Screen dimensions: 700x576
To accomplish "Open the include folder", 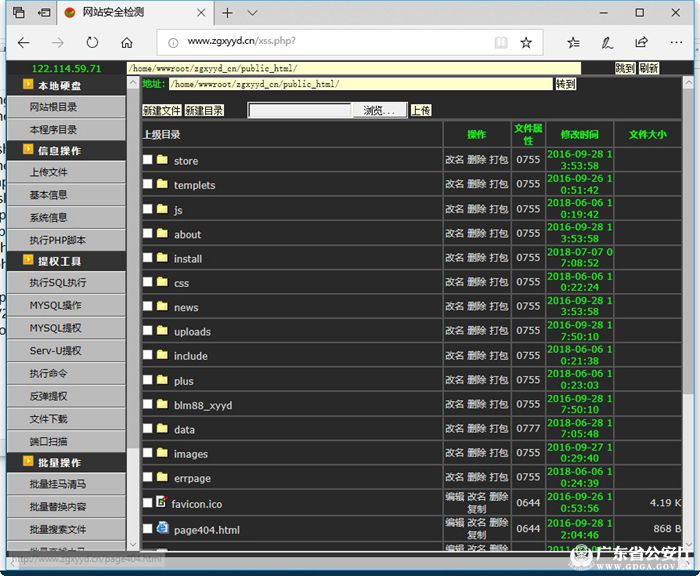I will (191, 356).
